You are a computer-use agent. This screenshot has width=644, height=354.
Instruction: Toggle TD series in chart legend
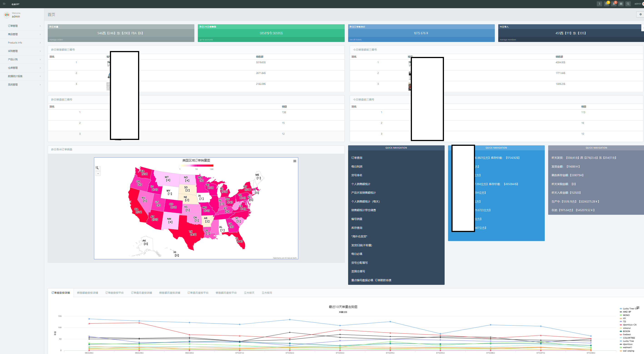(x=623, y=322)
